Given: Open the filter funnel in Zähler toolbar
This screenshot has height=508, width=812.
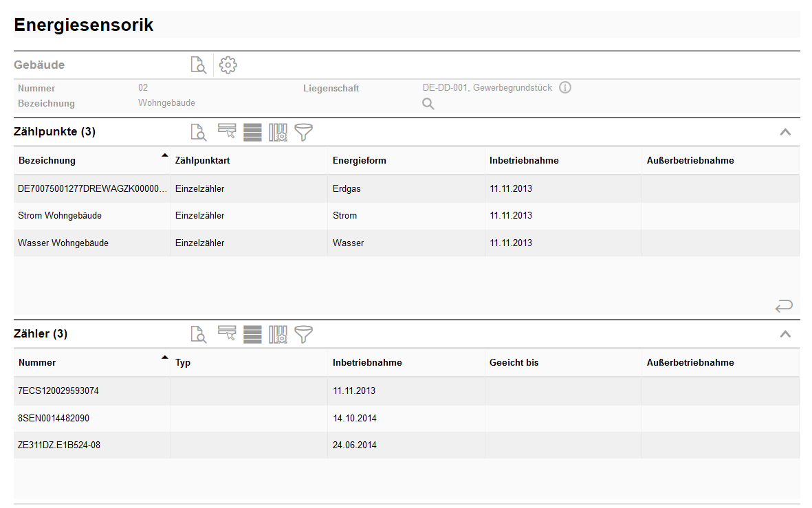Looking at the screenshot, I should click(303, 334).
